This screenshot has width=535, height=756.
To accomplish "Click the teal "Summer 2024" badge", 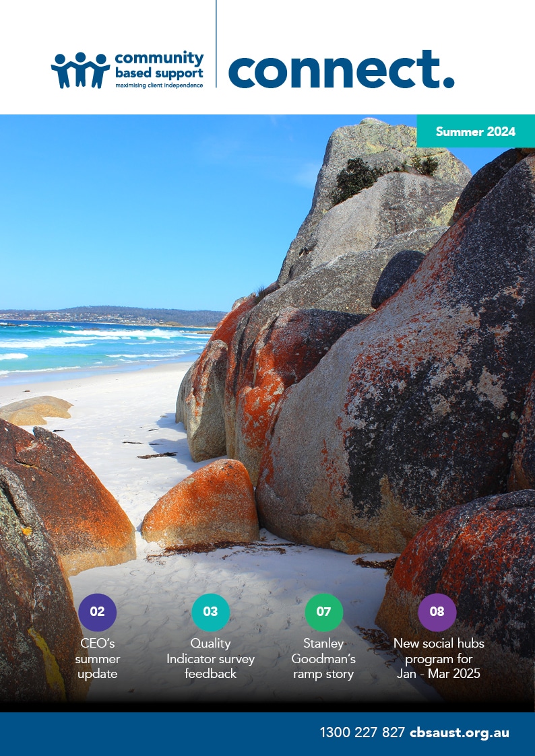I will point(475,131).
